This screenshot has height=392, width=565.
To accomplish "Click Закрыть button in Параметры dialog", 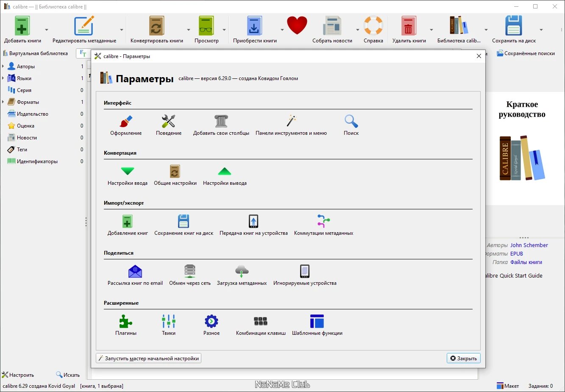I will coord(463,358).
